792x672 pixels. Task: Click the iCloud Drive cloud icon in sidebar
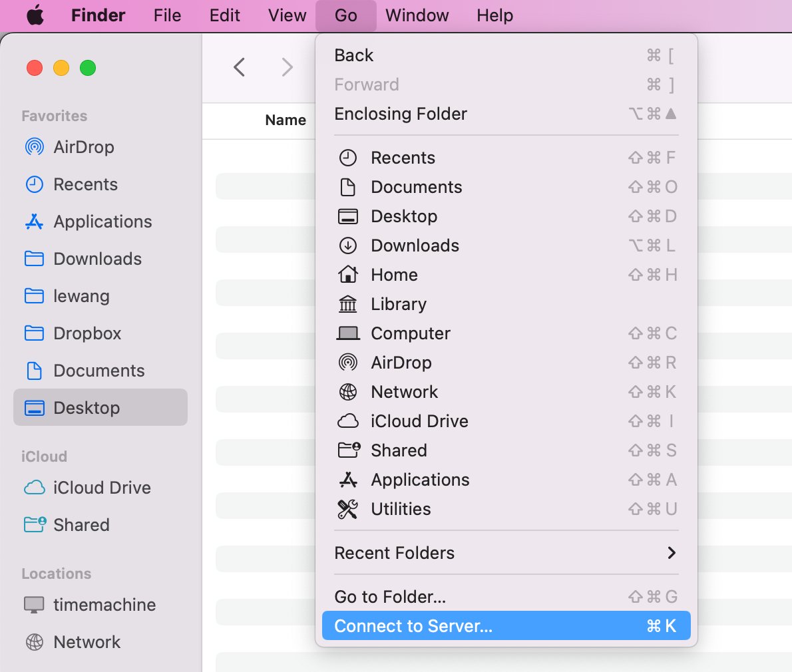(x=35, y=488)
